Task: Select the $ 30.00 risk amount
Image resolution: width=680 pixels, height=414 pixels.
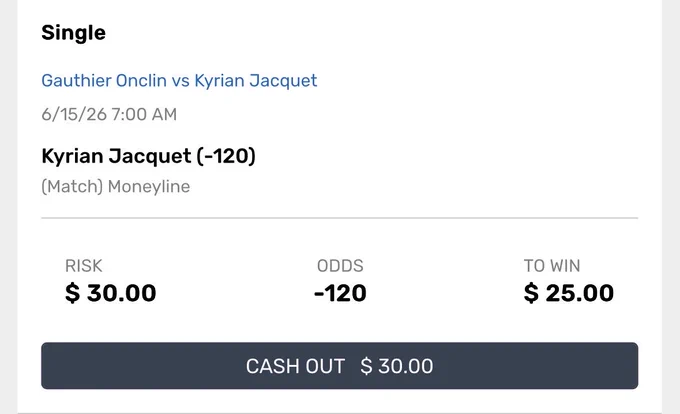Action: coord(111,293)
